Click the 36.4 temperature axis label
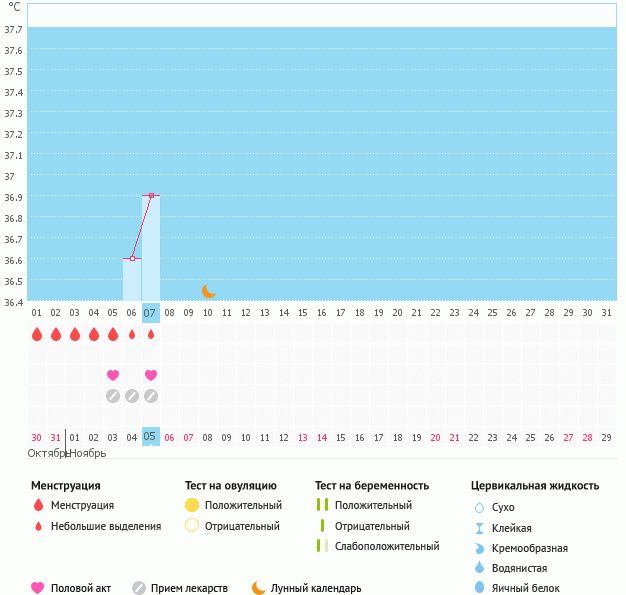Viewport: 626px width, 595px height. (13, 302)
